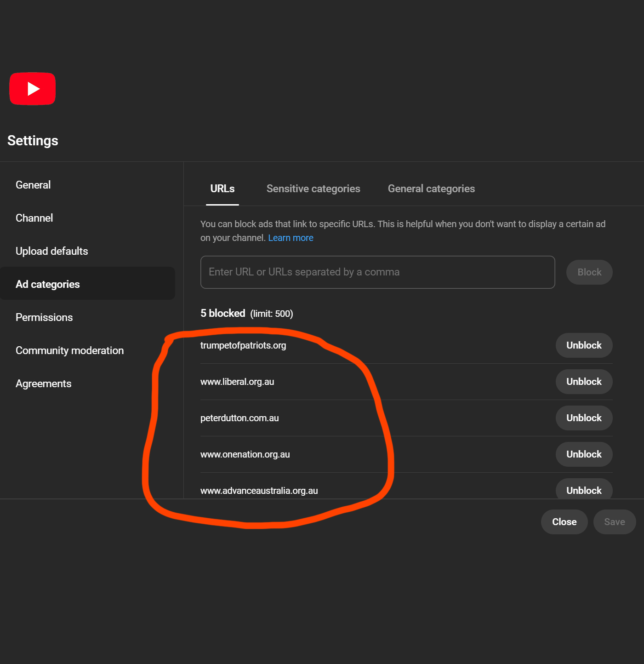Go to Channel settings
The image size is (644, 664).
[34, 218]
